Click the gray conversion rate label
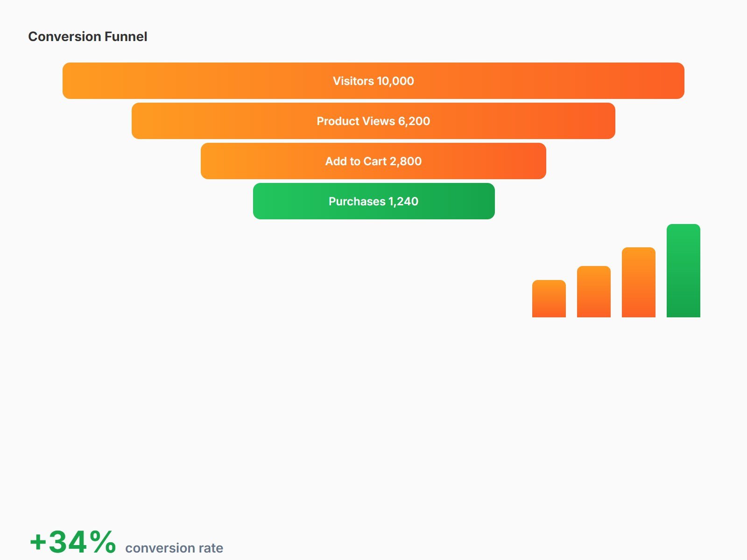 click(x=174, y=548)
